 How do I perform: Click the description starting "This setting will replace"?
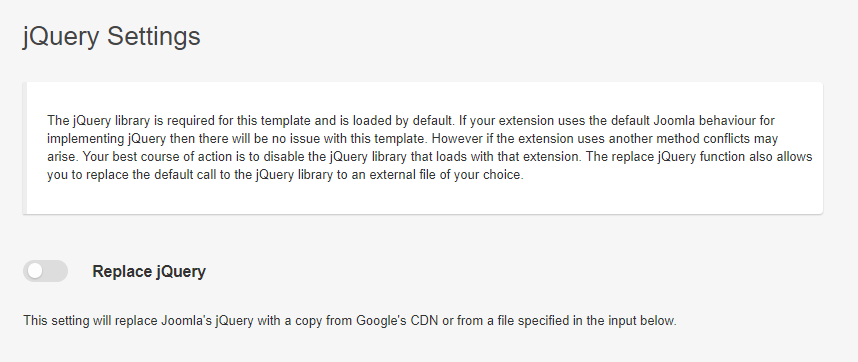click(350, 320)
